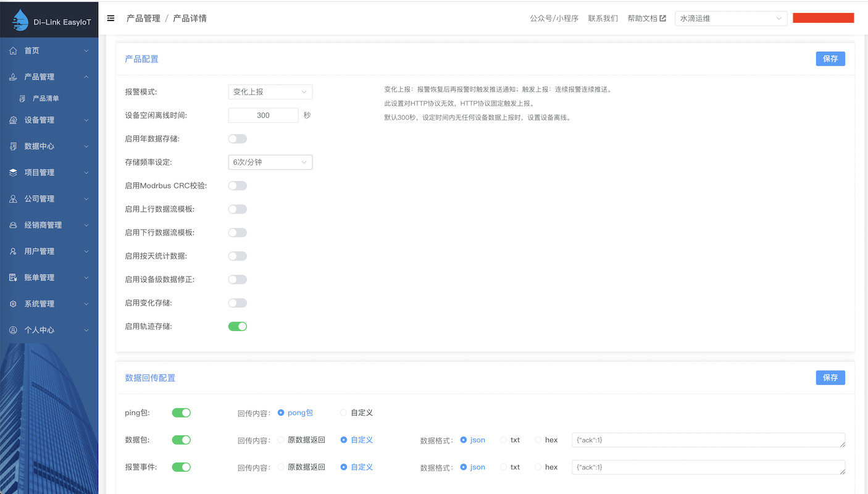
Task: Click the 账单管理 bill icon
Action: click(x=14, y=278)
